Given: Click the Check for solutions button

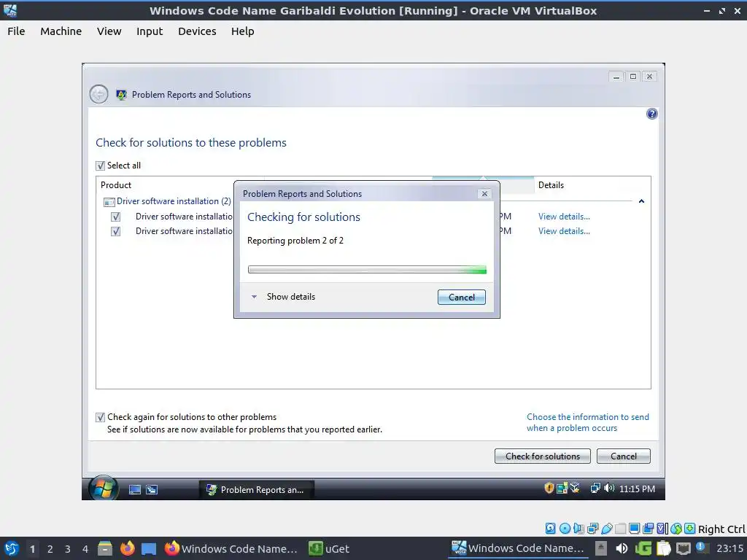Looking at the screenshot, I should 543,456.
